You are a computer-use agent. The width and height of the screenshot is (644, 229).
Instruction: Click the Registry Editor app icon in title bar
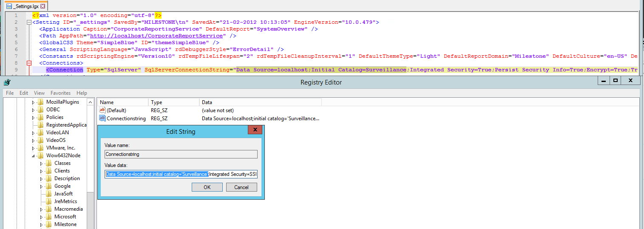pyautogui.click(x=7, y=82)
